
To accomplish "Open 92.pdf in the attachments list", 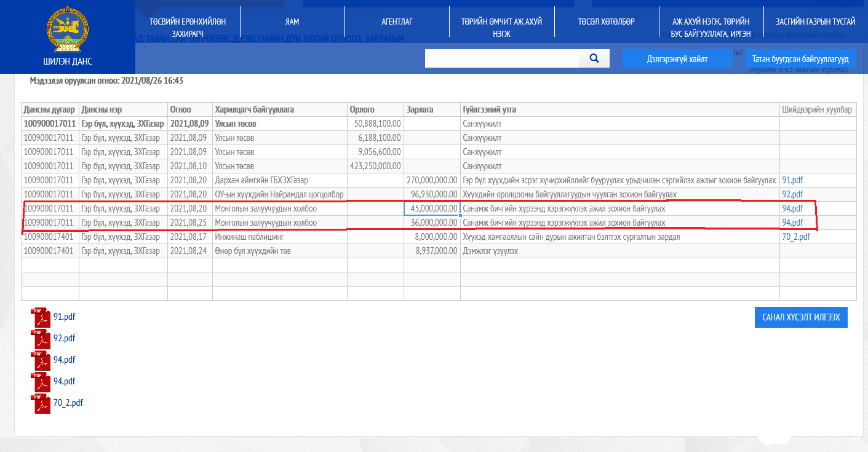I will point(64,338).
